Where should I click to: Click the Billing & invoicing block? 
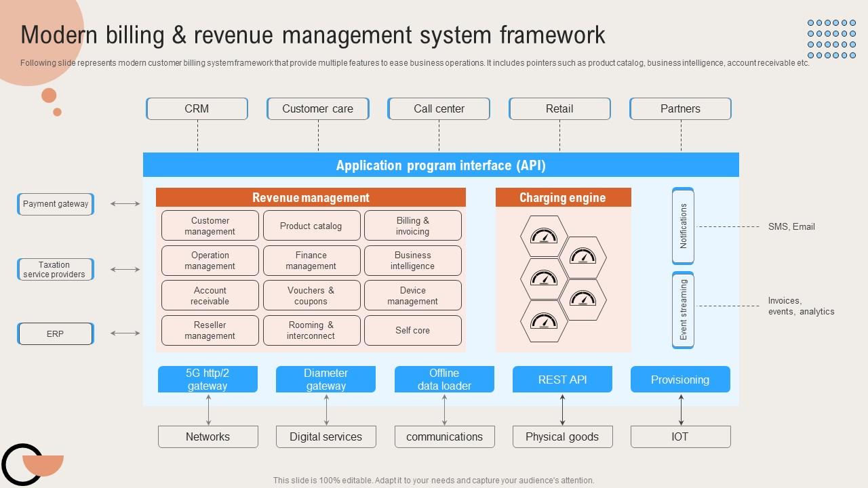pyautogui.click(x=412, y=226)
